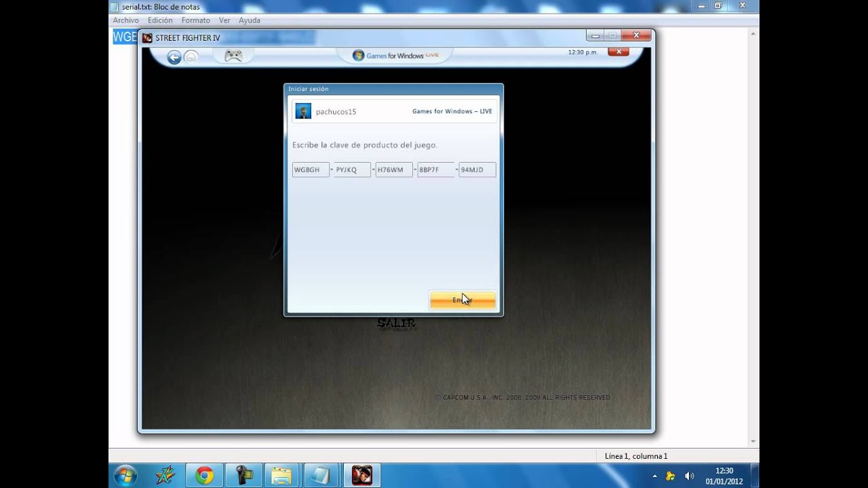Click the 12:30 p.m. time in LIVE bar
The width and height of the screenshot is (868, 488).
583,52
